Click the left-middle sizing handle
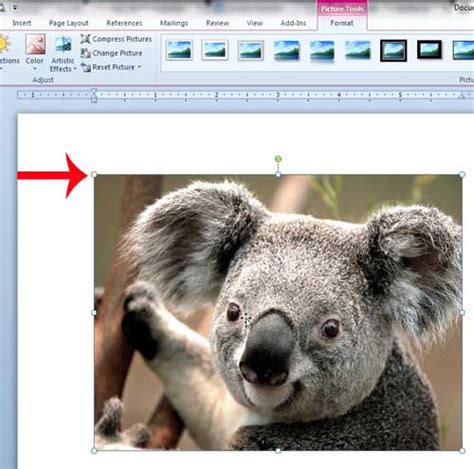Viewport: 474px width, 469px height. point(94,312)
